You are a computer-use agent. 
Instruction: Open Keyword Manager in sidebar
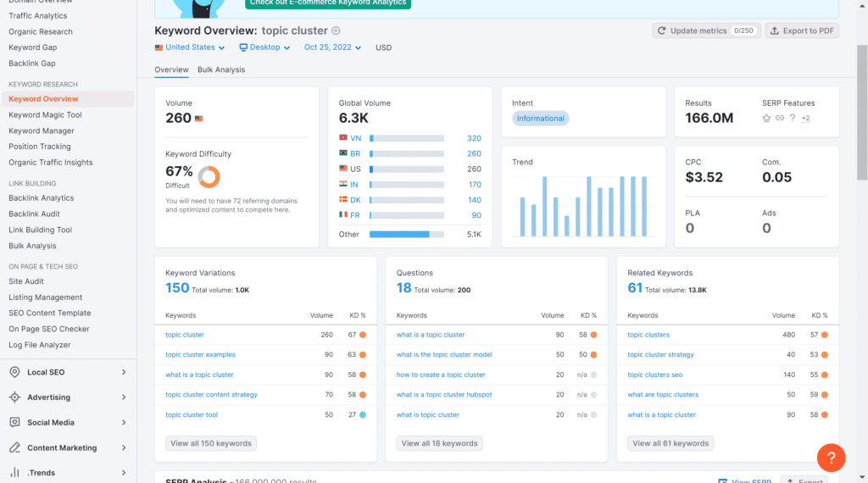coord(42,131)
